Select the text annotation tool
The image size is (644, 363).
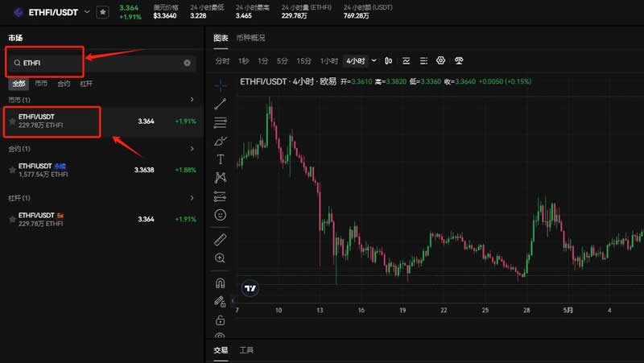tap(221, 159)
